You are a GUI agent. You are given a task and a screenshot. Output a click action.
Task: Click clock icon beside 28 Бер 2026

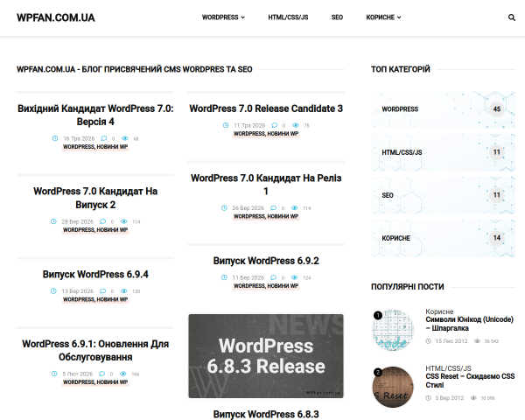click(x=53, y=221)
